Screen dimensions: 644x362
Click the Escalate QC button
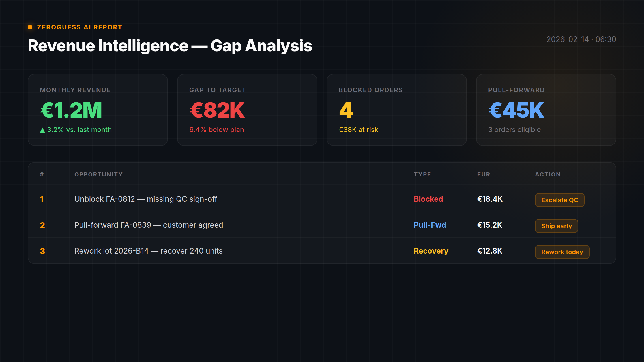[x=559, y=200]
